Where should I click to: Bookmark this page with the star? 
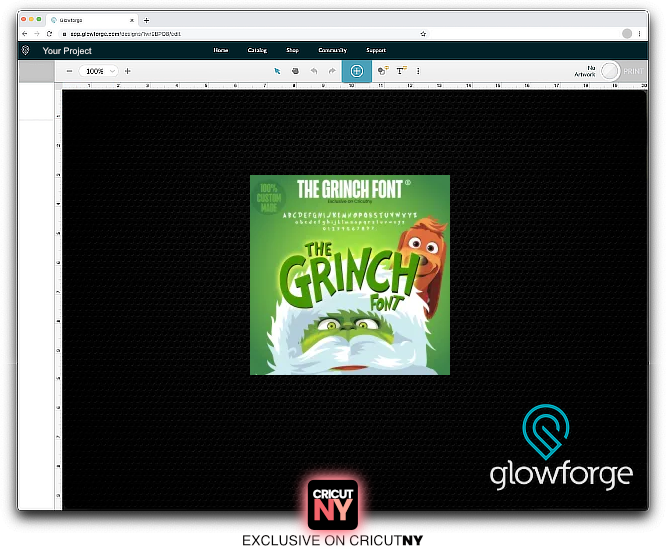(x=423, y=34)
